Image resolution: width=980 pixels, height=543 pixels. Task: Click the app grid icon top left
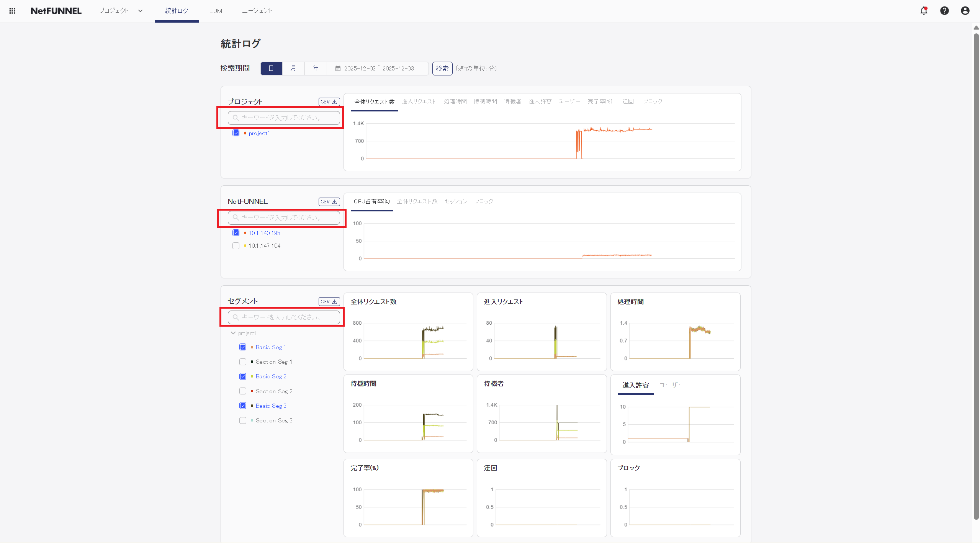[x=12, y=10]
